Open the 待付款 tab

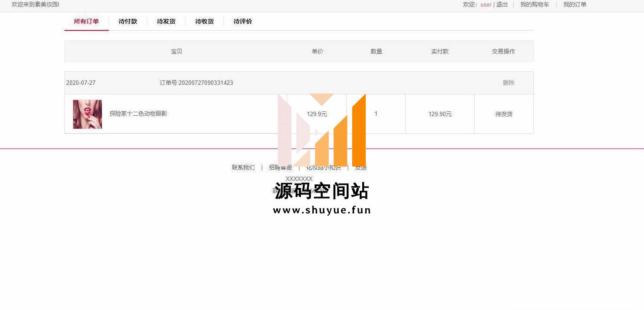coord(128,21)
